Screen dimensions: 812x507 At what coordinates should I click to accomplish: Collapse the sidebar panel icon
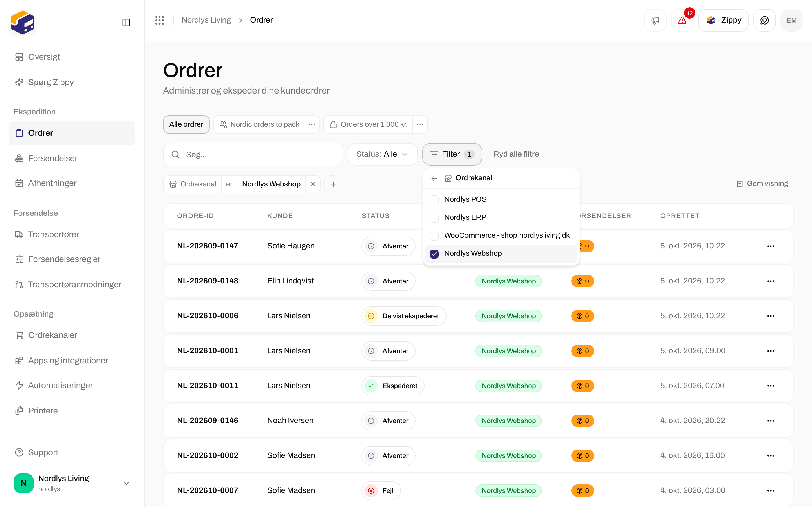126,23
